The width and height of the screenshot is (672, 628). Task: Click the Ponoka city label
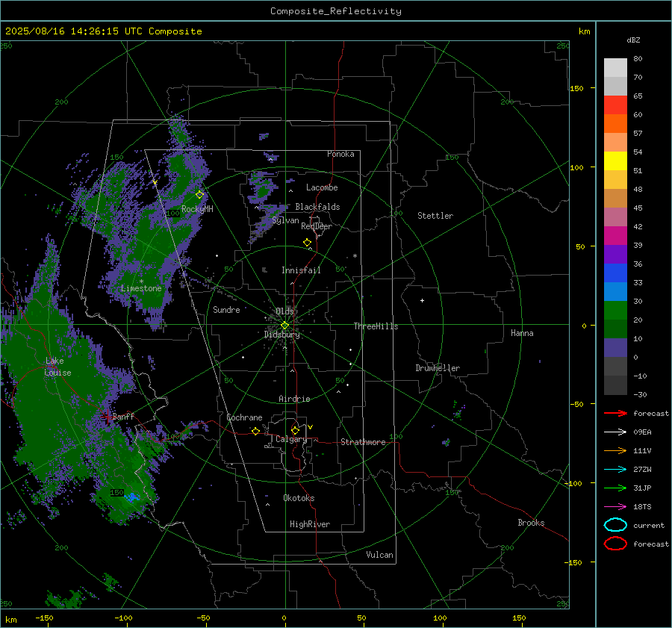(x=340, y=154)
